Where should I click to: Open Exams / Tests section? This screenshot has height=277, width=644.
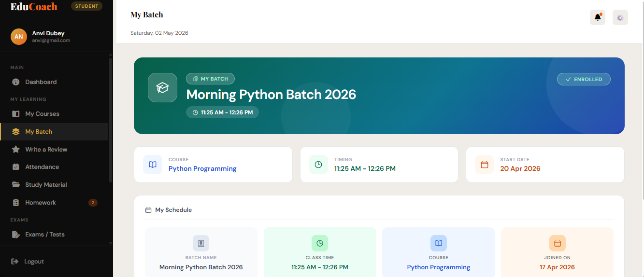[x=54, y=235]
